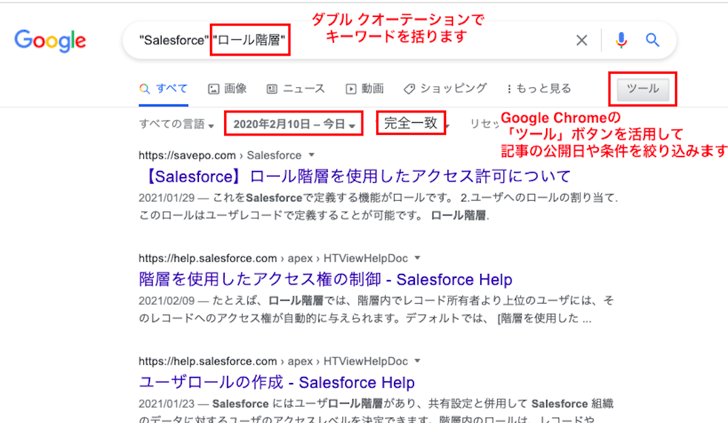Open the すべての言語 dropdown
The height and width of the screenshot is (423, 728).
click(176, 124)
